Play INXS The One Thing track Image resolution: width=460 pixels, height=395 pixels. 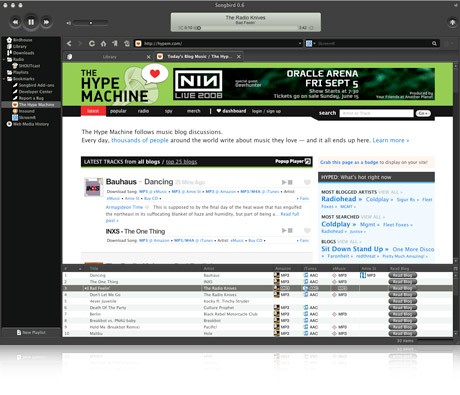tap(284, 230)
